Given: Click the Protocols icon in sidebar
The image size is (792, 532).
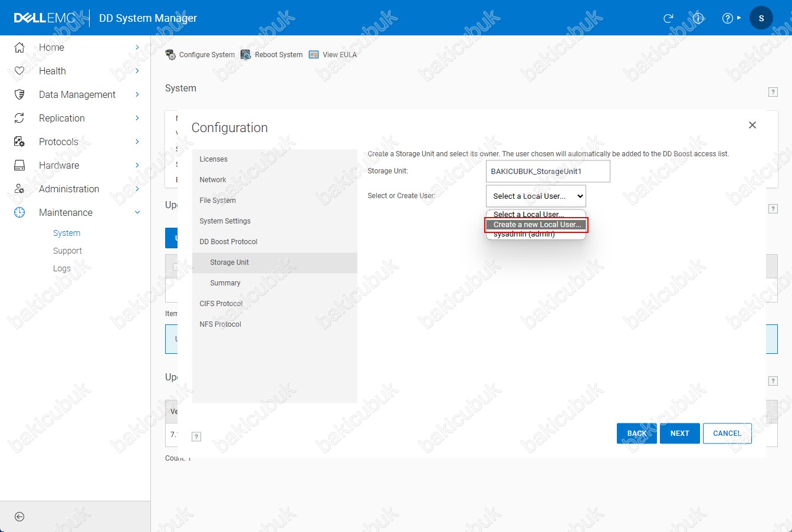Looking at the screenshot, I should (19, 142).
